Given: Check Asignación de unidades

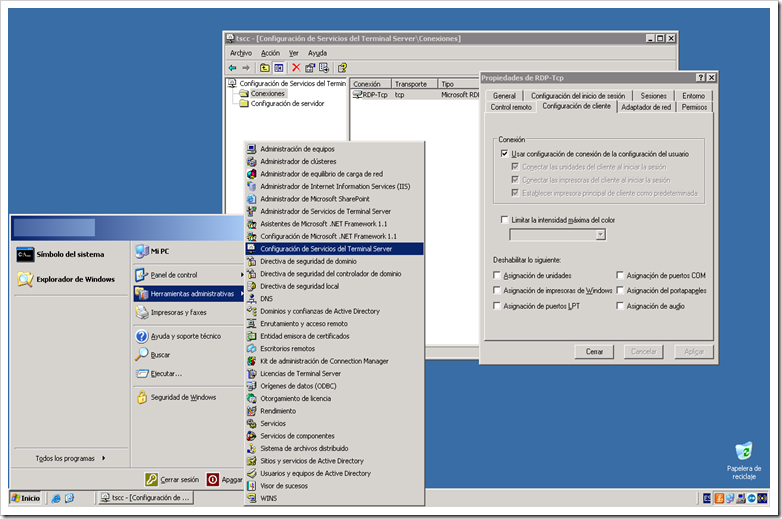Looking at the screenshot, I should [497, 275].
